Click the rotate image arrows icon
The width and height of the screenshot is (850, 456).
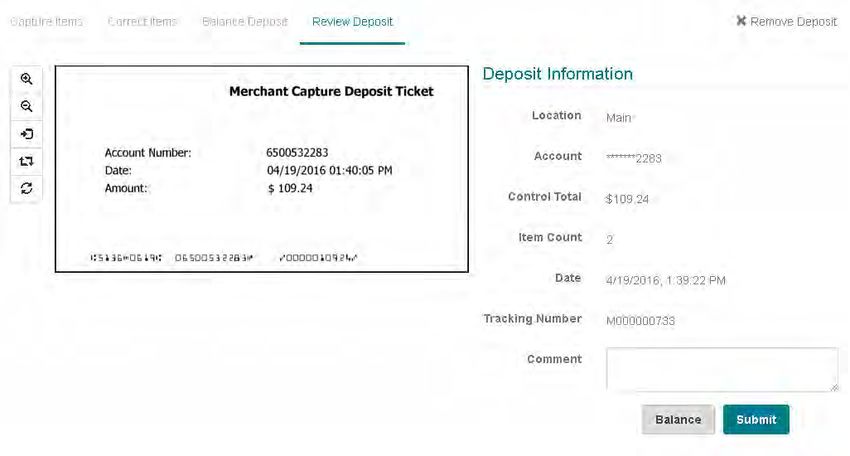[x=26, y=161]
